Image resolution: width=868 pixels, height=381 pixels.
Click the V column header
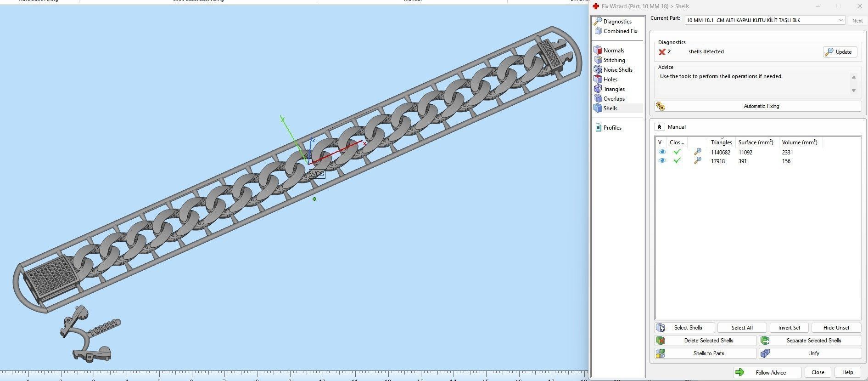661,142
